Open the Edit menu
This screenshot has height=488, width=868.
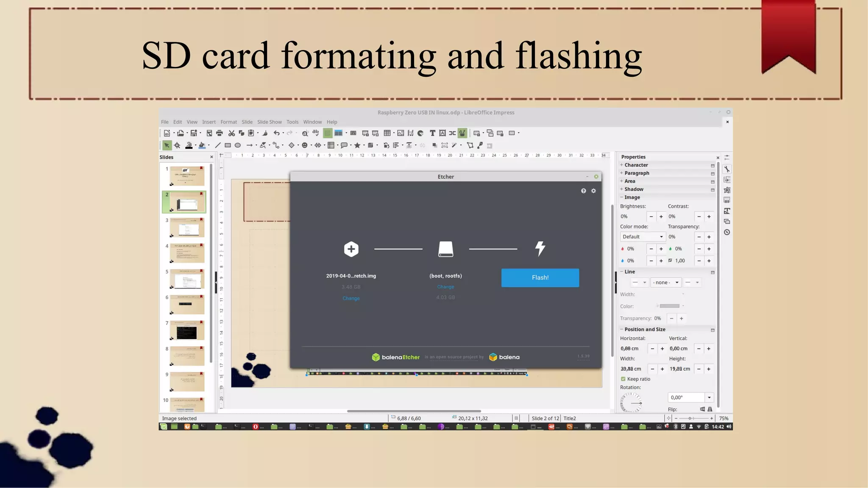[178, 122]
